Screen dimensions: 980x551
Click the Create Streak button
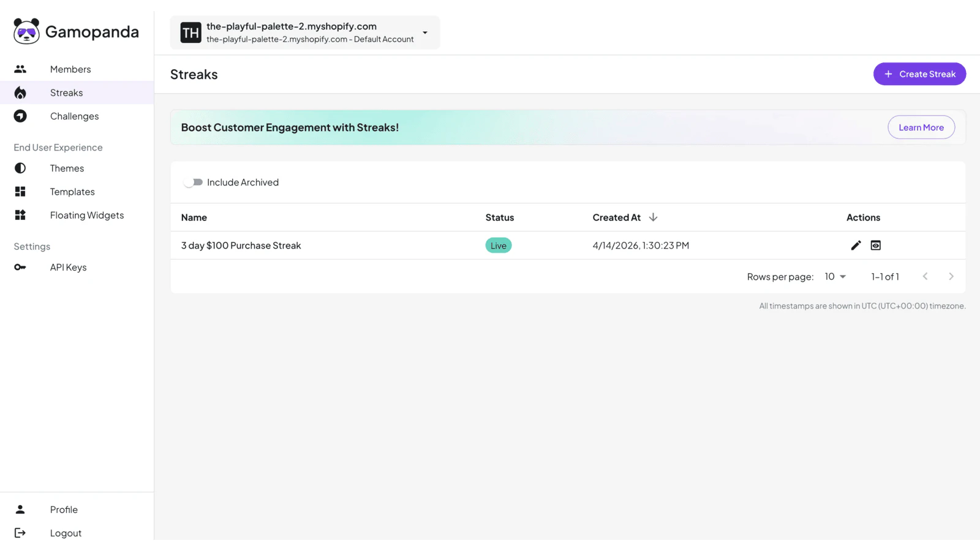click(919, 74)
